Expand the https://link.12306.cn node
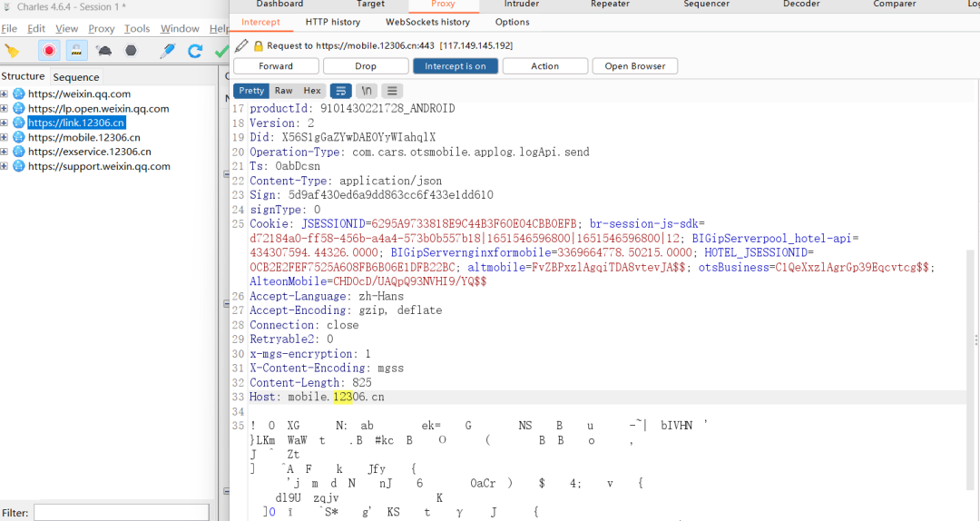Screen dimensions: 980x521 point(4,123)
